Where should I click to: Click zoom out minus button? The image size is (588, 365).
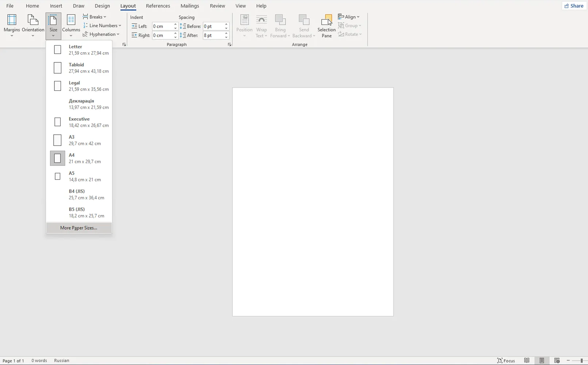[x=568, y=361]
